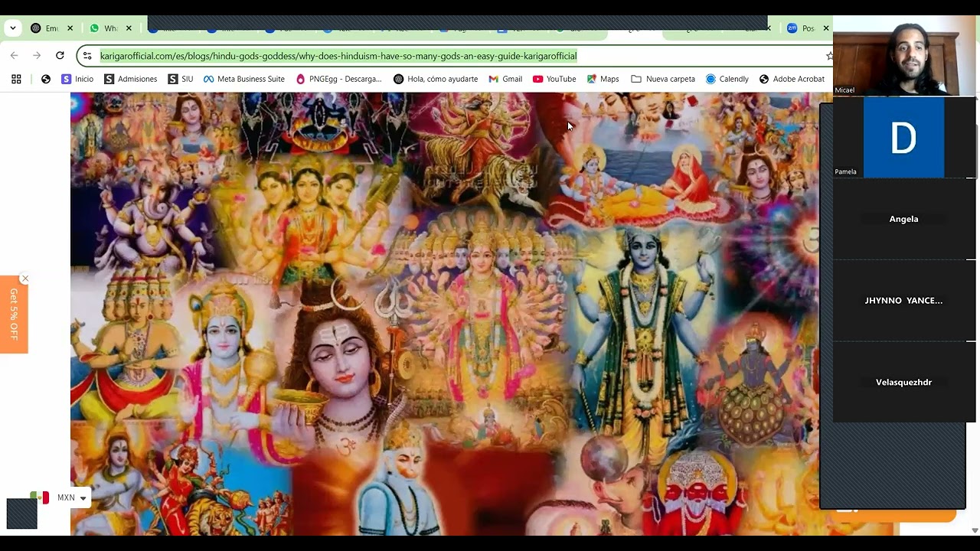Screen dimensions: 980x551
Task: Open the Gmail bookmark
Action: click(x=505, y=79)
